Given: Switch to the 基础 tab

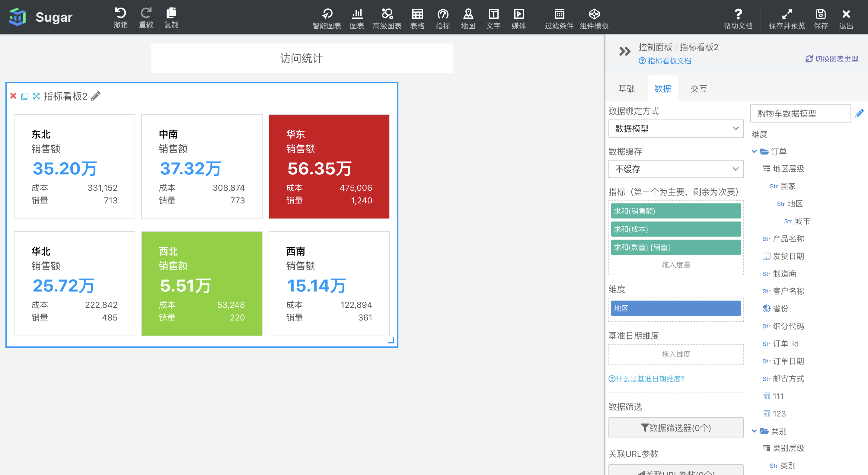Looking at the screenshot, I should (626, 89).
